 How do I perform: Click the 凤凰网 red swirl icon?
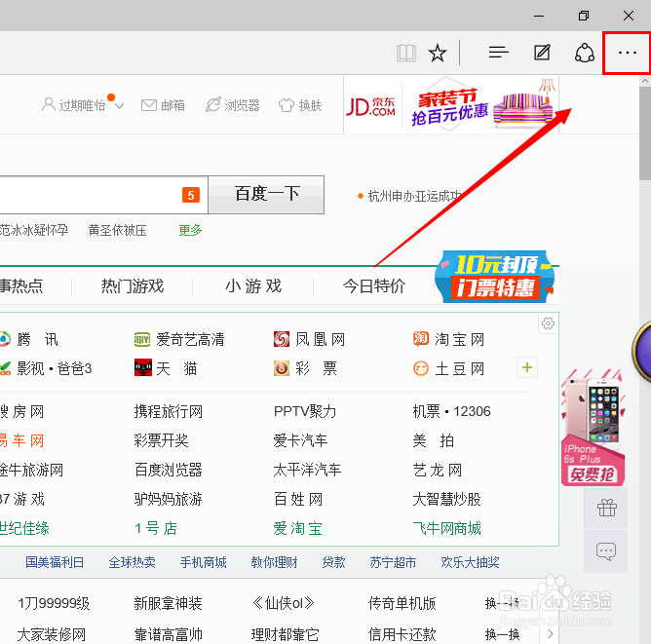[x=282, y=339]
